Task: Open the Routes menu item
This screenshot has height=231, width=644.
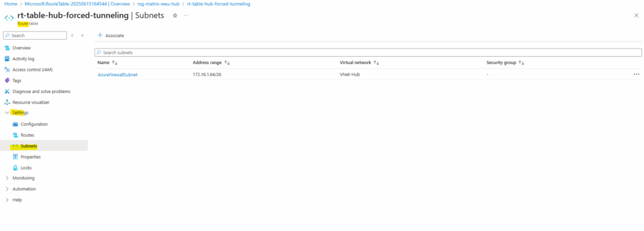Action: 27,135
